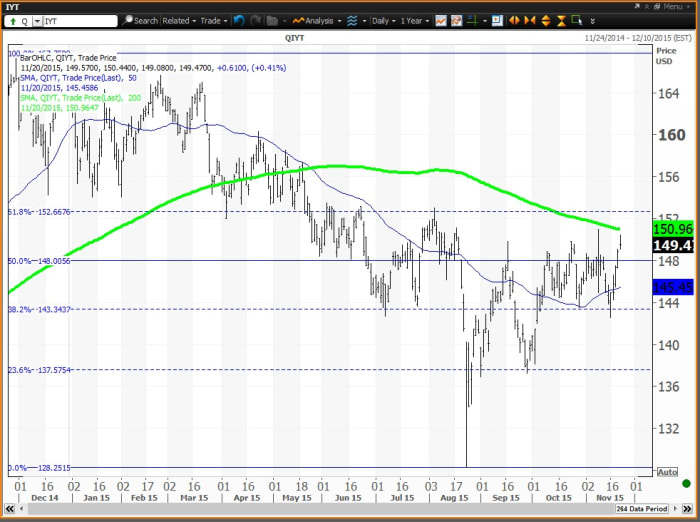Open the Daily interval dropdown
This screenshot has height=522, width=700.
384,20
